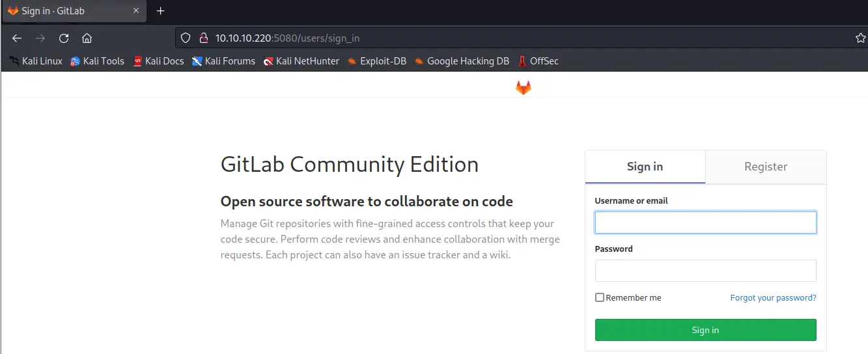Bookmark this page with the star icon

click(860, 38)
